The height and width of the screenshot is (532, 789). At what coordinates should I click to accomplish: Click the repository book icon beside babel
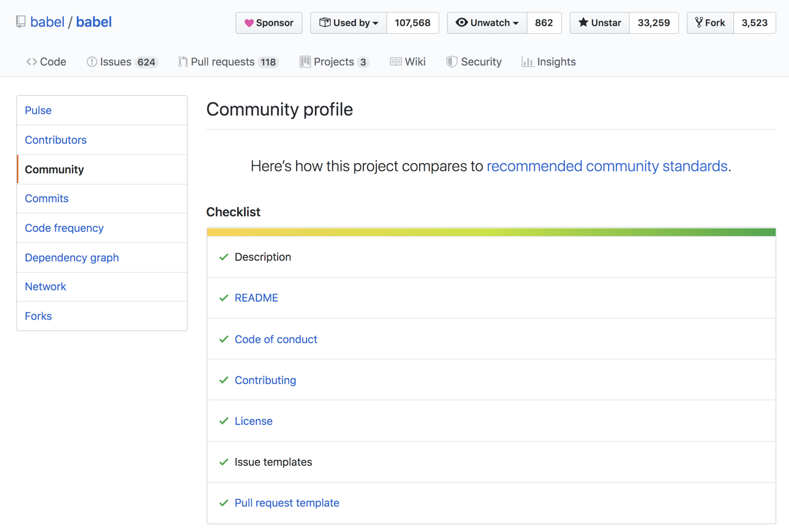(21, 22)
